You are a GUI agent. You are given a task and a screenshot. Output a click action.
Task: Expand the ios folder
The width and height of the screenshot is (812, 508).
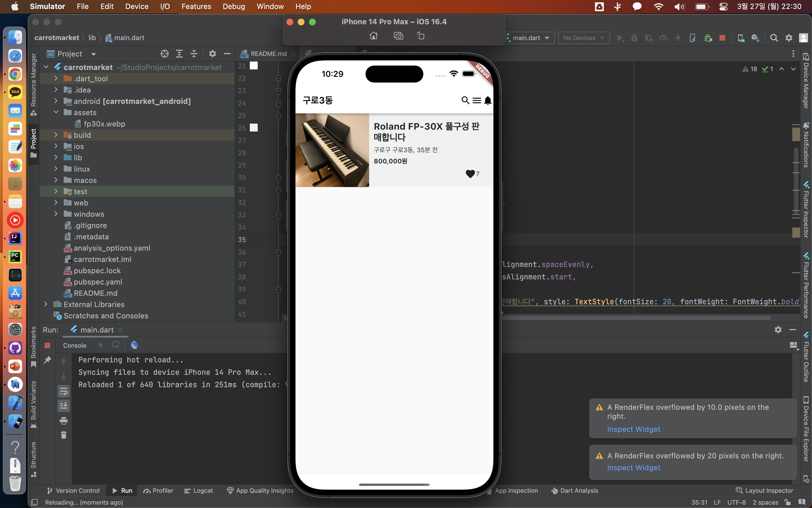click(x=56, y=146)
